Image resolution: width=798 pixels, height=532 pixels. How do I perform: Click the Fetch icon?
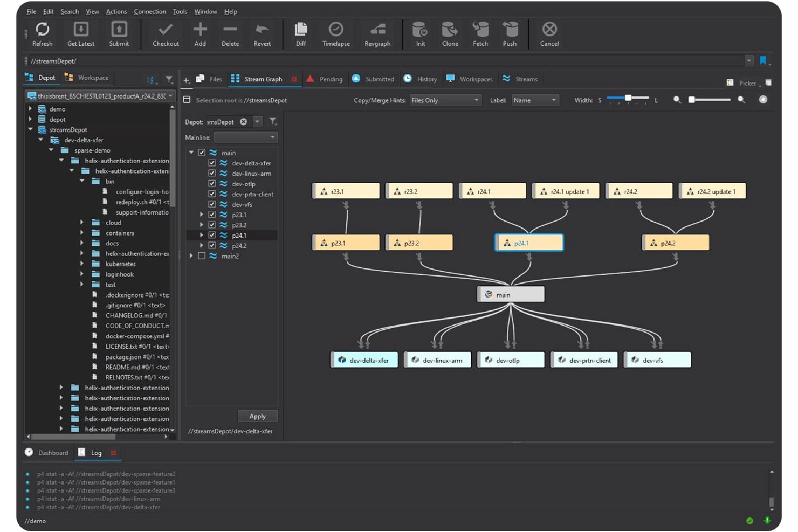480,30
